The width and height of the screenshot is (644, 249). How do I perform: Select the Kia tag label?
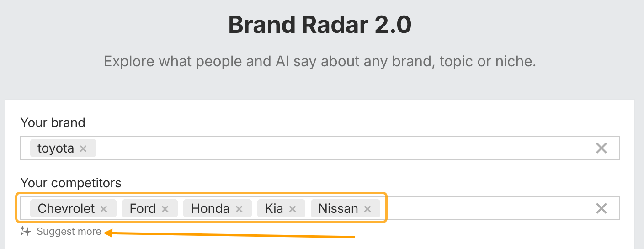click(274, 209)
